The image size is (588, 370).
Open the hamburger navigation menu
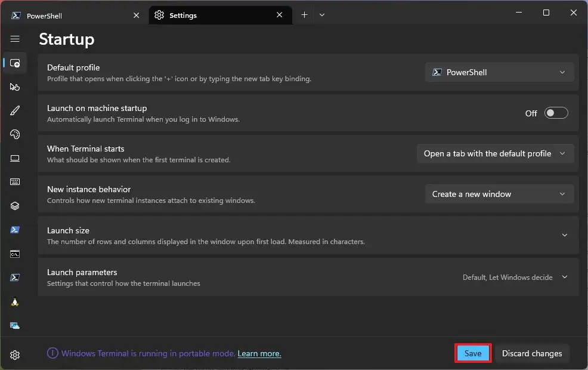(15, 39)
